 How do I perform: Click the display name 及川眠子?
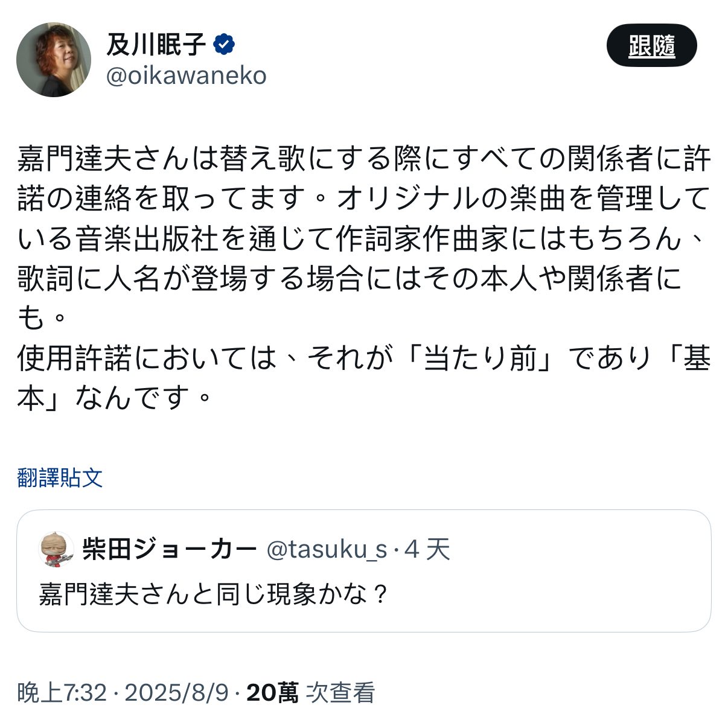(157, 44)
